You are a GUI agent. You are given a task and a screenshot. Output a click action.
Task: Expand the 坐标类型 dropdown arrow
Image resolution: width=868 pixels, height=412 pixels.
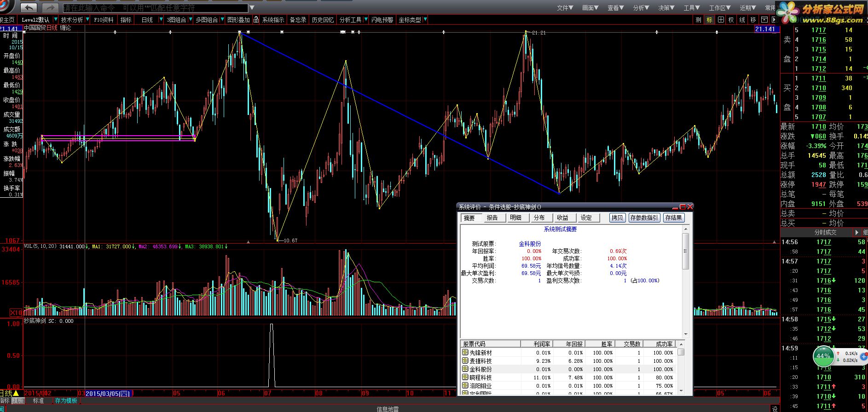(425, 20)
